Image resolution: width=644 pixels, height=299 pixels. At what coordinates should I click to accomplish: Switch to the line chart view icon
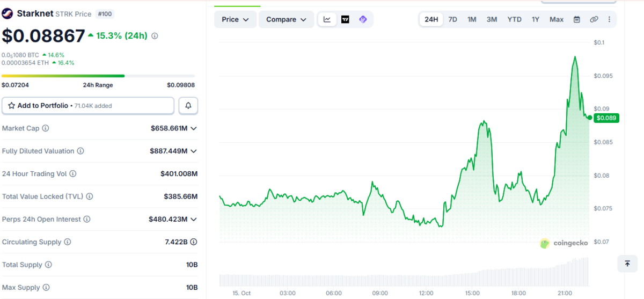point(327,19)
